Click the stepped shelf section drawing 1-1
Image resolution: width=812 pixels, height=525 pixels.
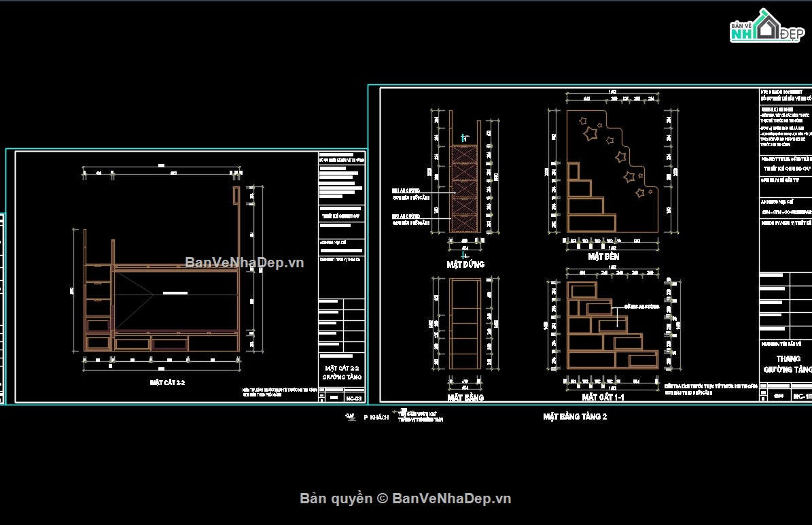612,325
